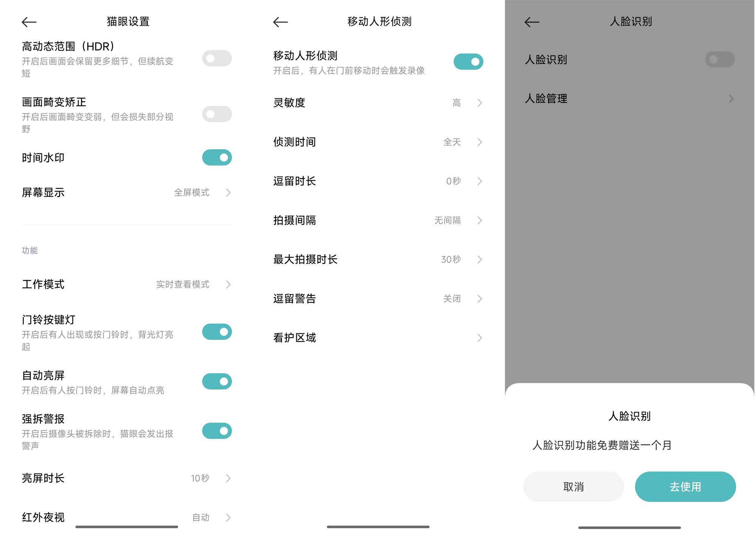Select 工作模式 menu row label
This screenshot has width=756, height=535.
pyautogui.click(x=43, y=284)
